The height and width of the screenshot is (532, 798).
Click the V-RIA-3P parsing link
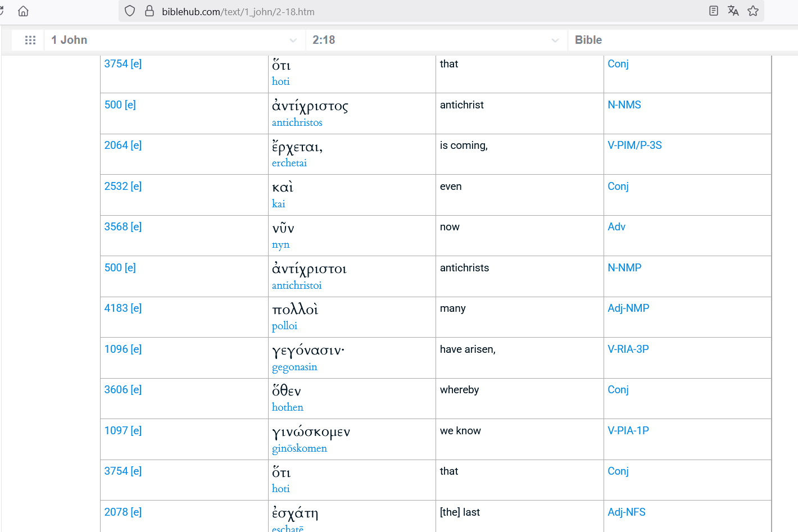point(628,349)
